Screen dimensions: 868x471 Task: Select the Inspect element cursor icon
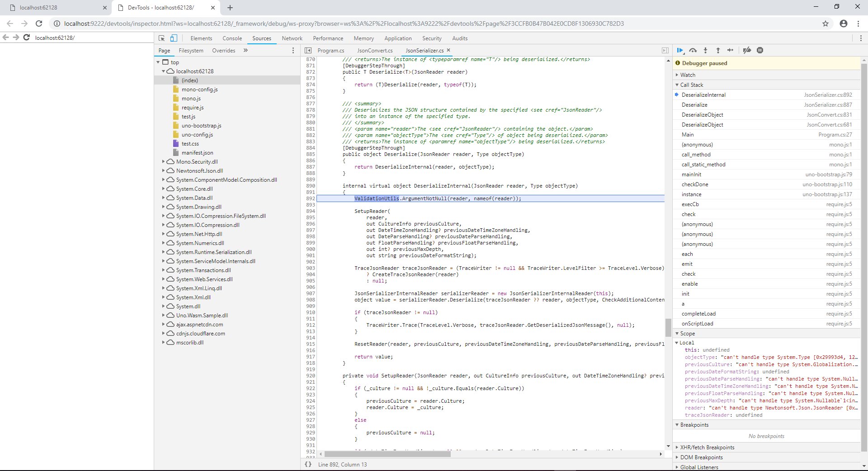pyautogui.click(x=161, y=38)
